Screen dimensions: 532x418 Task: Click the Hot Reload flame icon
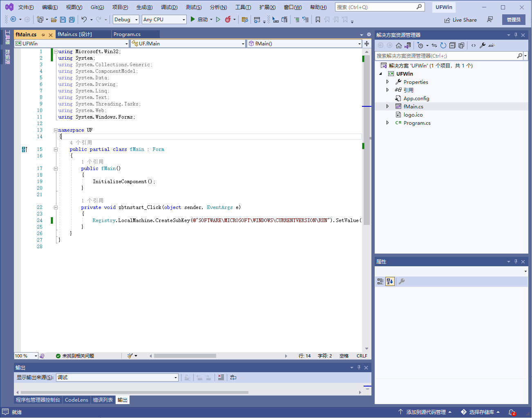(228, 19)
